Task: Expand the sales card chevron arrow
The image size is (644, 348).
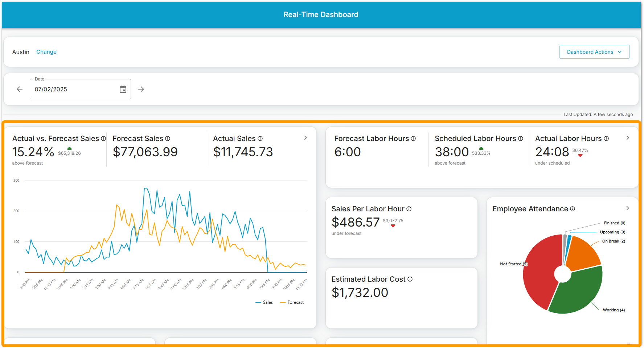Action: (x=305, y=138)
